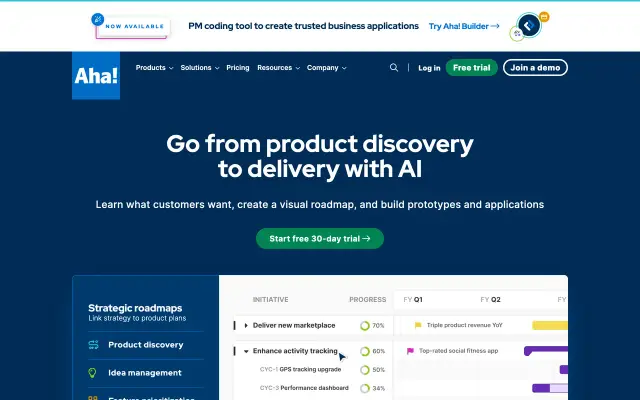Click the PM coding tool banner headline
The height and width of the screenshot is (400, 640).
tap(303, 26)
